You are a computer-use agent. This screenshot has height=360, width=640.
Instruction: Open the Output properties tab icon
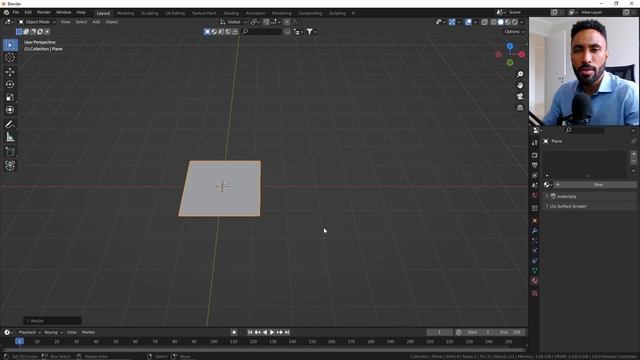[x=535, y=165]
